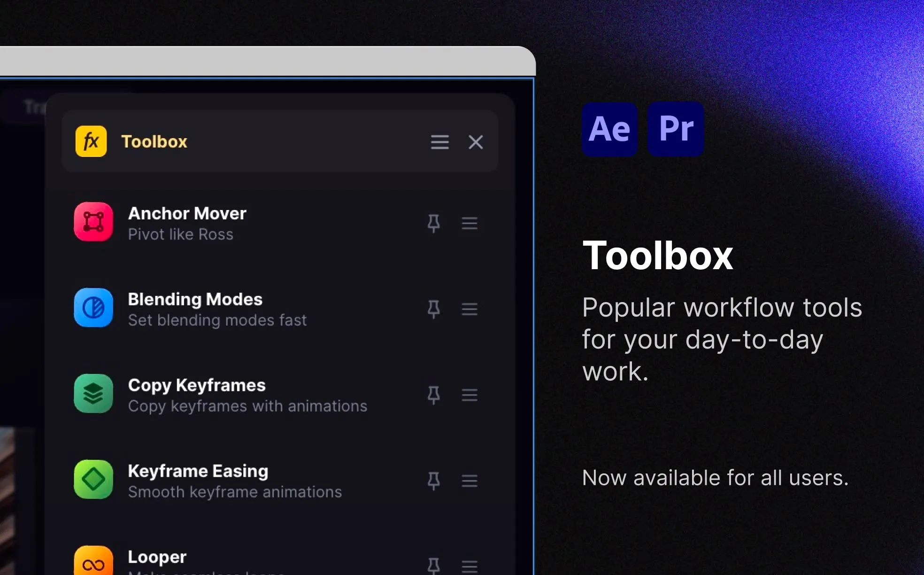Open the Toolbox header hamburger menu
This screenshot has height=575, width=924.
(440, 142)
